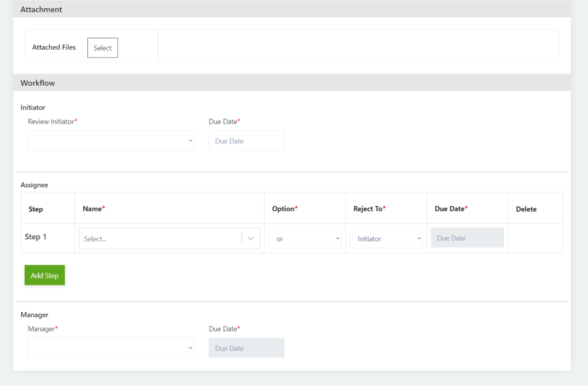This screenshot has width=588, height=386.
Task: Click the Manager section label
Action: pyautogui.click(x=34, y=314)
